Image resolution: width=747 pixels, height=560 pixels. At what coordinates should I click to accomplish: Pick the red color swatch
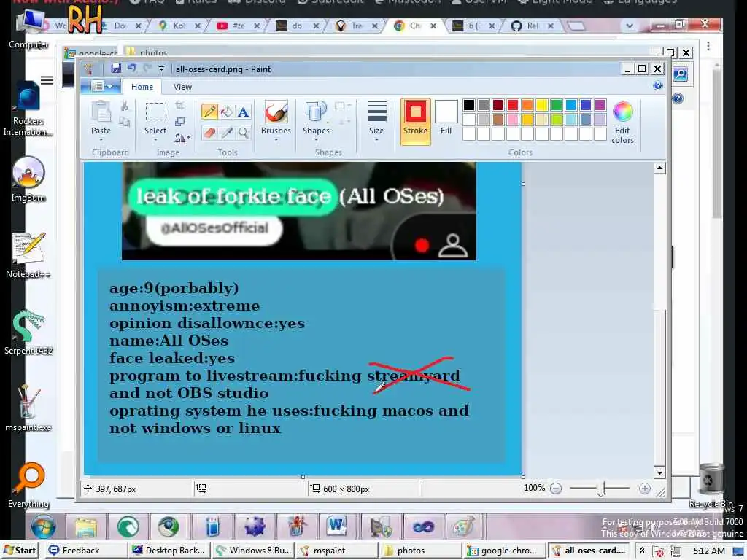click(513, 105)
